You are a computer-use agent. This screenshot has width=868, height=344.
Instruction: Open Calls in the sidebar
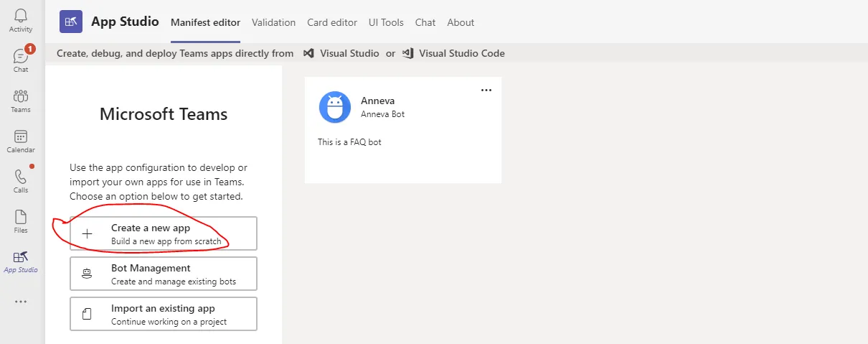(x=21, y=181)
